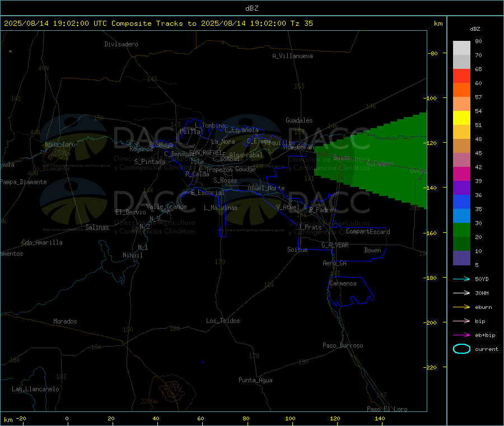504x426 pixels.
Task: Click the purple 39 dBZ color swatch
Action: [461, 188]
